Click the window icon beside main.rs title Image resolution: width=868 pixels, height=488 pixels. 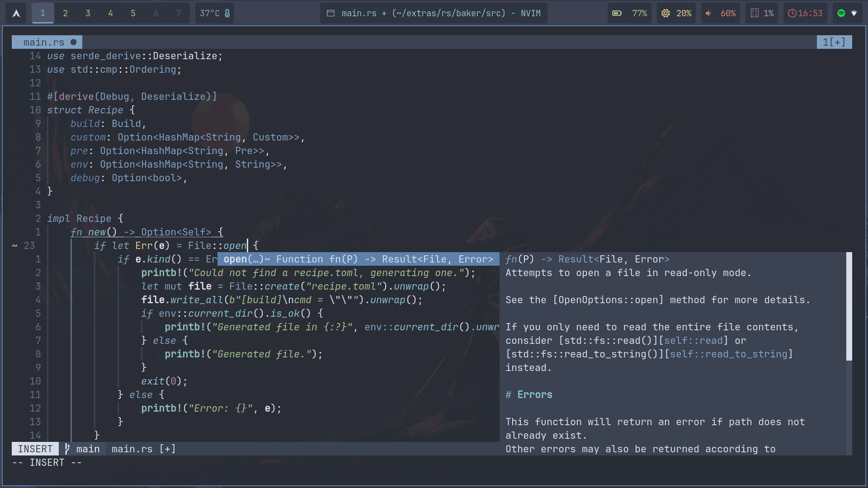tap(330, 13)
